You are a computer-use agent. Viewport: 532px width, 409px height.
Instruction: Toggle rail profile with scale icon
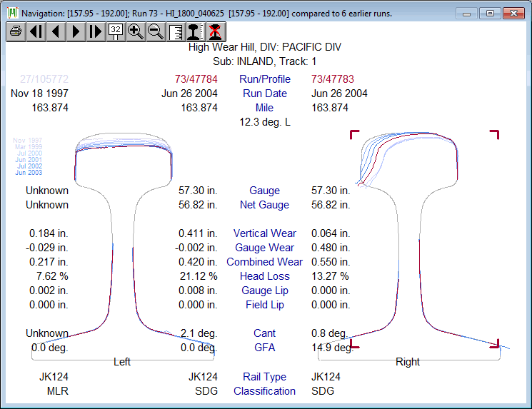pyautogui.click(x=194, y=31)
